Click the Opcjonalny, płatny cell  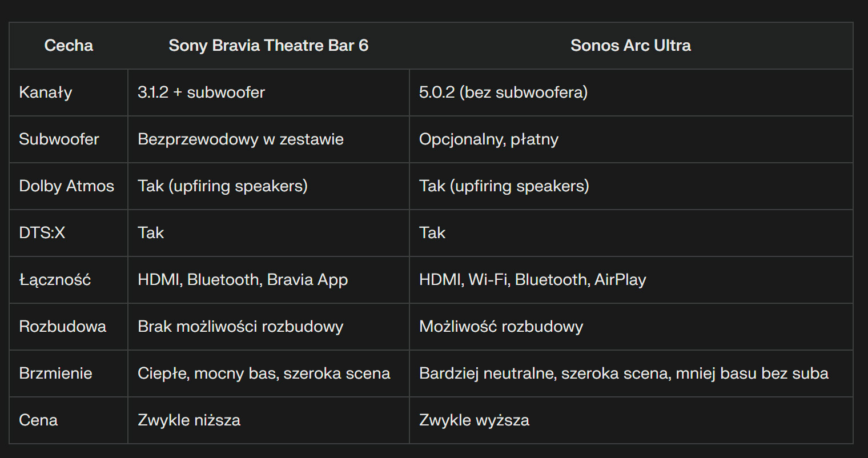(631, 139)
